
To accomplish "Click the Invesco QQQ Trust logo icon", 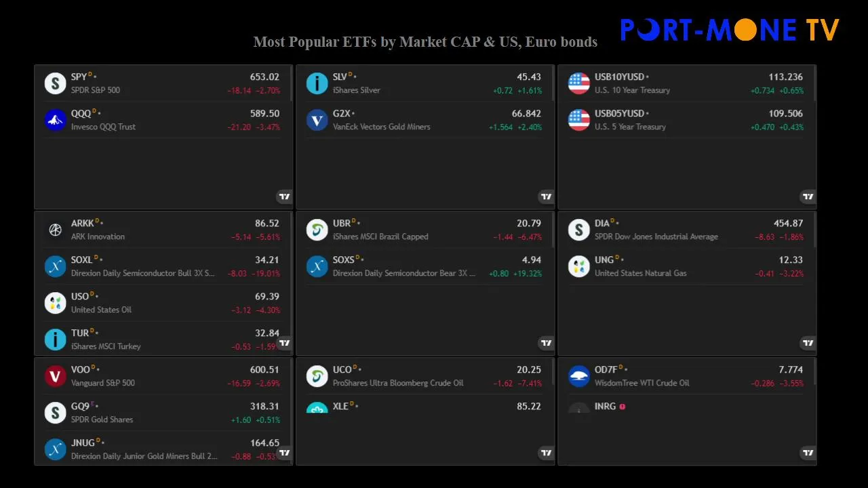I will click(x=55, y=120).
